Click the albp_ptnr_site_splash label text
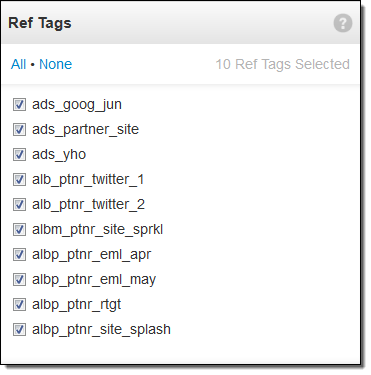Screen dimensions: 371x375 (101, 330)
